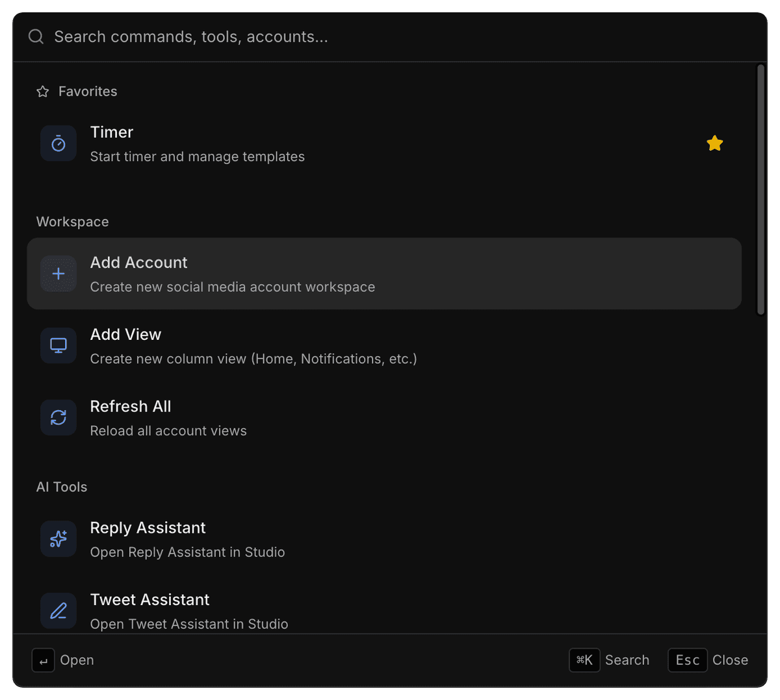Screen dimensions: 780x700
Task: Run the Refresh All command
Action: (x=383, y=417)
